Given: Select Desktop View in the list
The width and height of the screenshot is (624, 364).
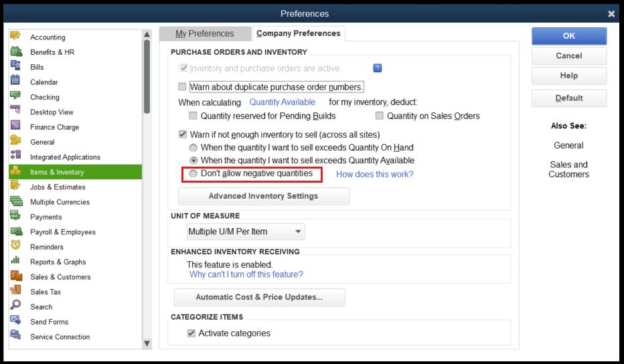Looking at the screenshot, I should tap(75, 112).
